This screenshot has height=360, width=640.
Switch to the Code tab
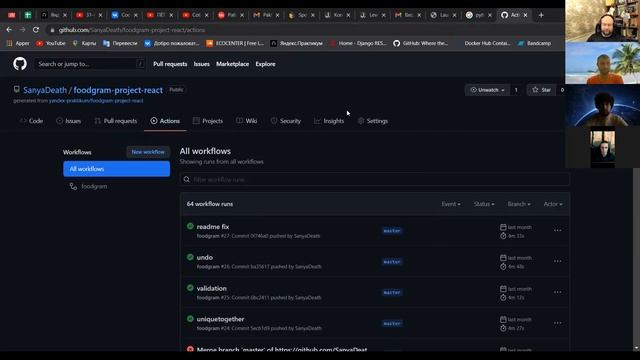point(31,121)
